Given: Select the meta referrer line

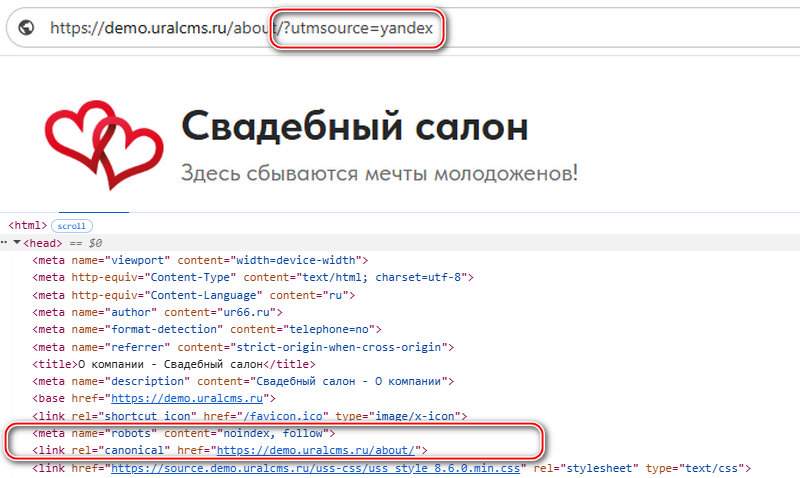Looking at the screenshot, I should 243,347.
